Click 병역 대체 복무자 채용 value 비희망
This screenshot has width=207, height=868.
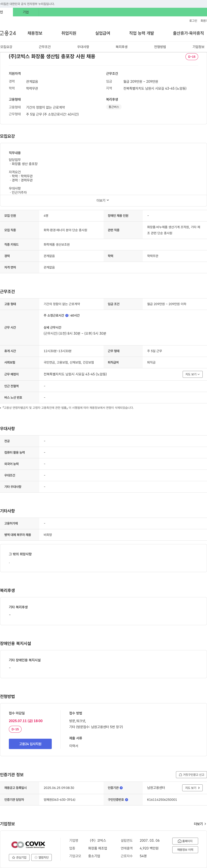pyautogui.click(x=47, y=535)
